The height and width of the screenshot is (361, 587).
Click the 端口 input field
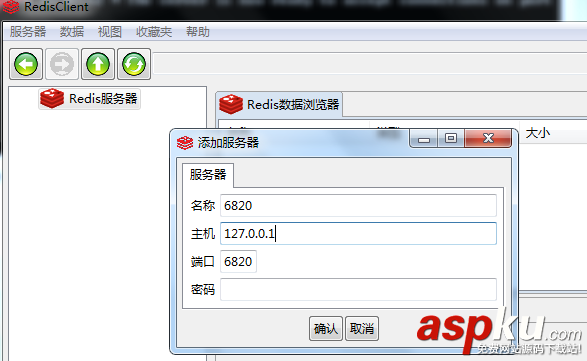tap(238, 261)
